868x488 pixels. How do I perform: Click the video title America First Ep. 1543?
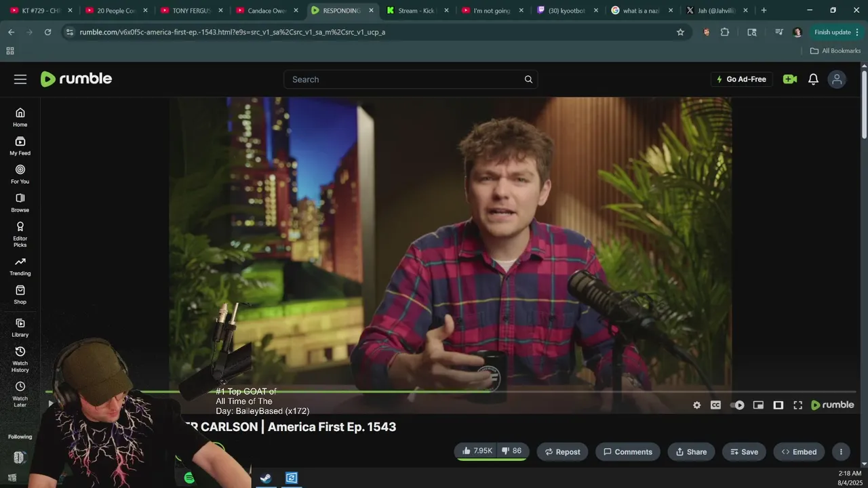click(332, 427)
